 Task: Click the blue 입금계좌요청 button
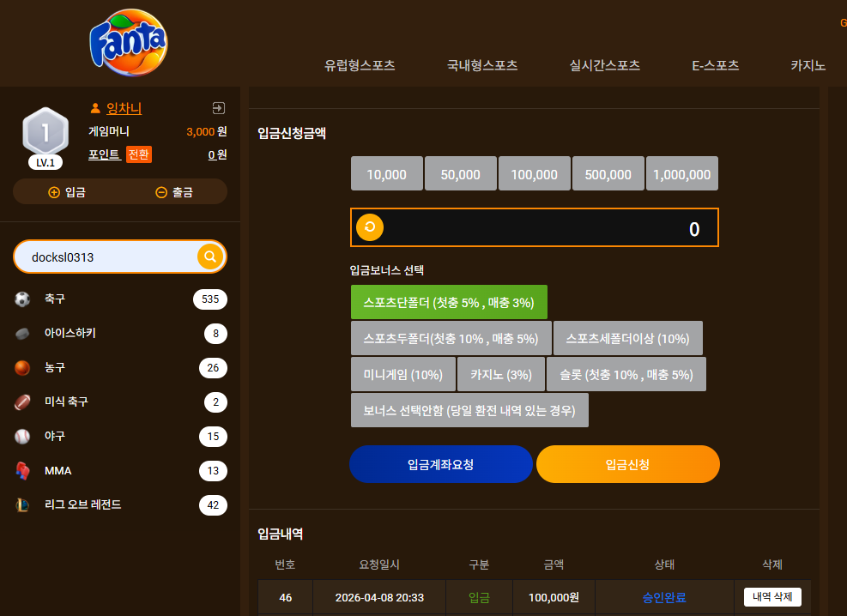click(441, 464)
